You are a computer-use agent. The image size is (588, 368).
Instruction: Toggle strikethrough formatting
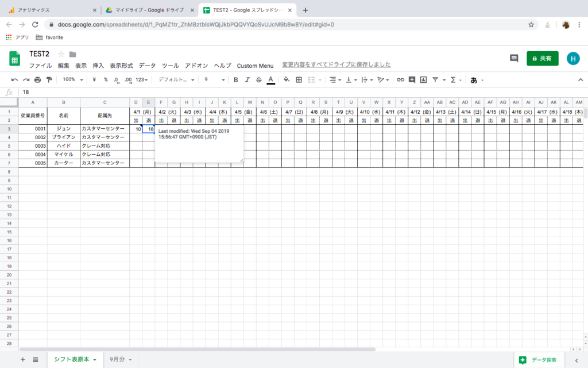[x=258, y=79]
